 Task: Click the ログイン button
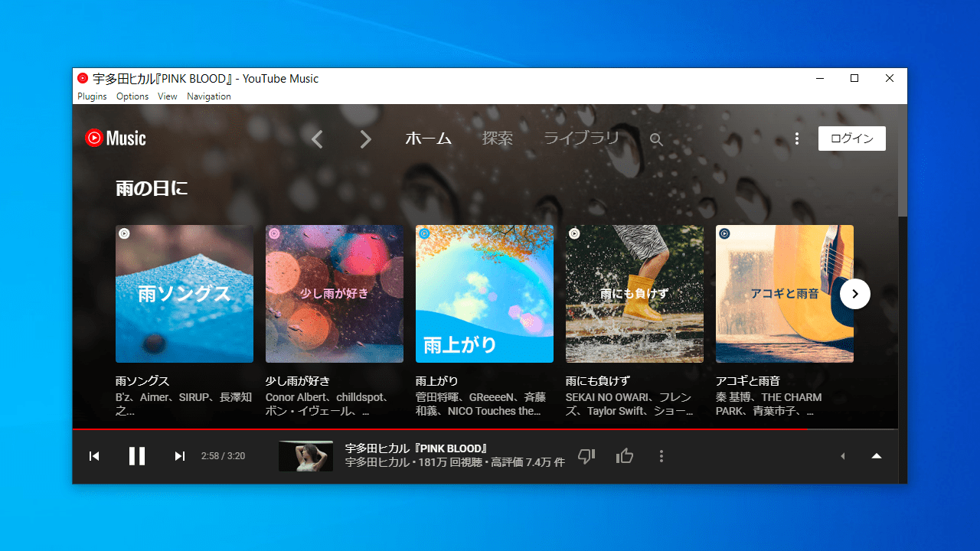point(852,139)
